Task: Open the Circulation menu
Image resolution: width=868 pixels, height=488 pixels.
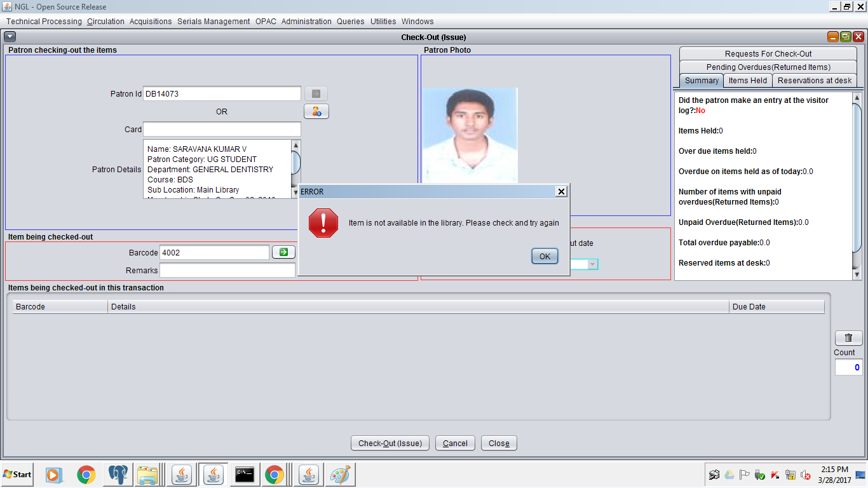Action: pos(105,22)
